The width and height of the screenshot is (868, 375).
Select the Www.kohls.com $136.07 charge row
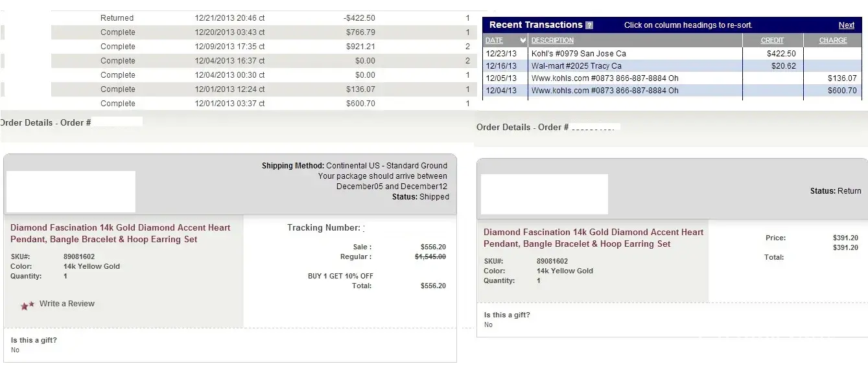pos(604,78)
